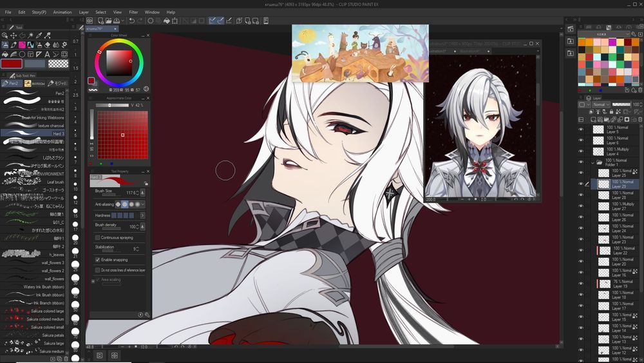Screen dimensions: 644x363
Task: Select the Frame border tool
Action: [x=30, y=54]
